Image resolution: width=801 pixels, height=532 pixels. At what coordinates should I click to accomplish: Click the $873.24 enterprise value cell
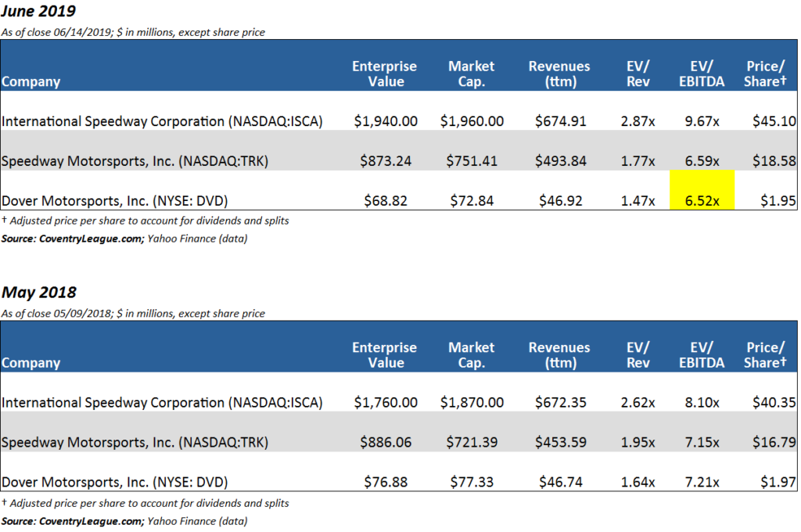click(386, 161)
